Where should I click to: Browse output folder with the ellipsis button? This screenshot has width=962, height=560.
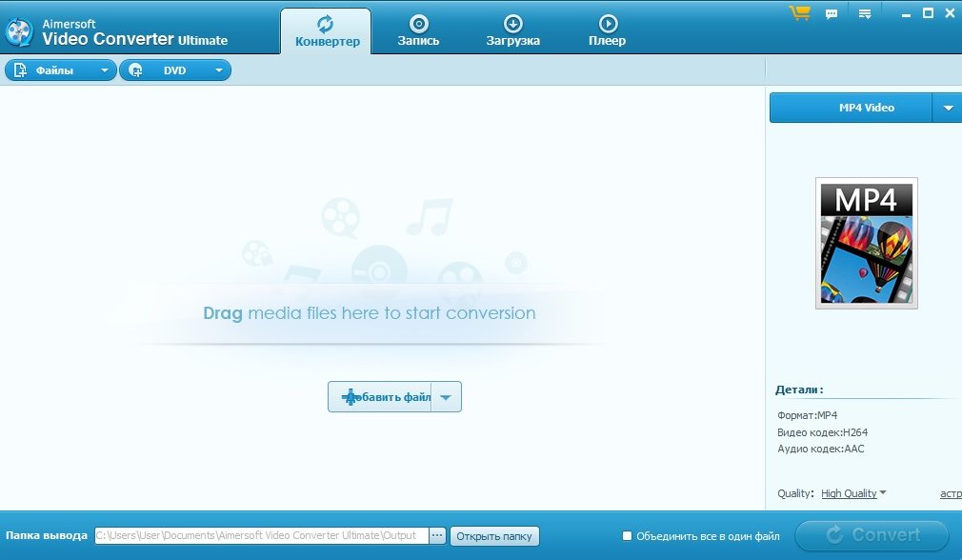pos(437,535)
